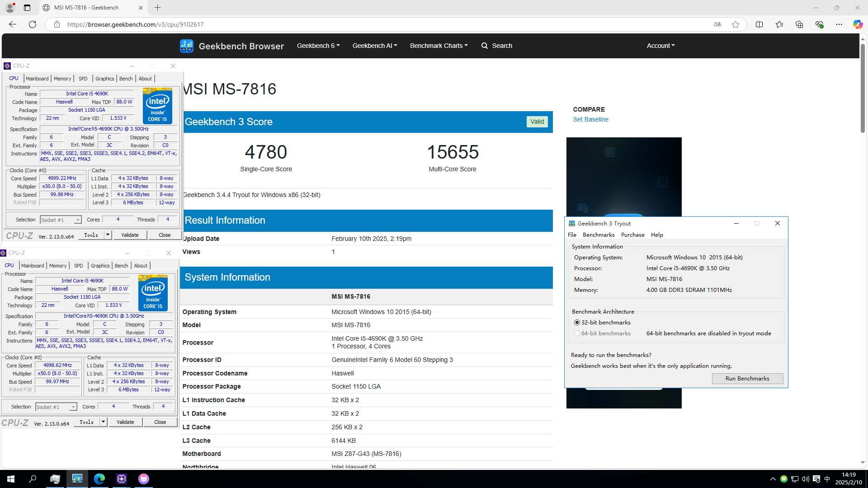This screenshot has height=488, width=868.
Task: Click the page vertical scrollbar thumb
Action: [x=863, y=88]
